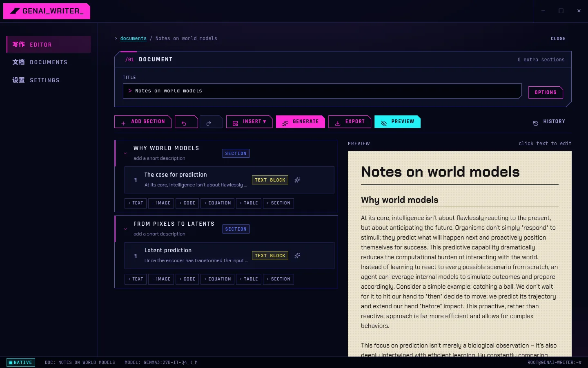Add a code block to Why World Models
This screenshot has width=588, height=368.
(x=187, y=203)
